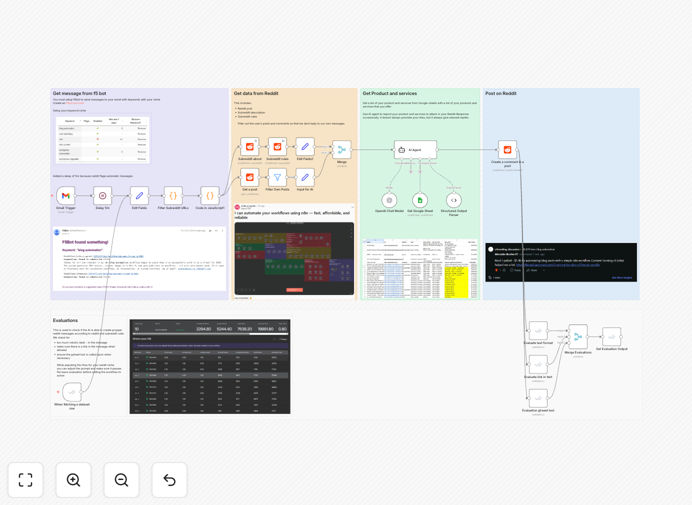Select the Filter Subreddit URLs code node
The image size is (692, 505).
point(173,196)
